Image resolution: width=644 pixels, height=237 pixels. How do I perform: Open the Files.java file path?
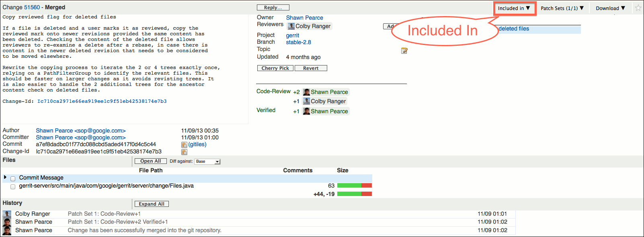[x=106, y=186]
